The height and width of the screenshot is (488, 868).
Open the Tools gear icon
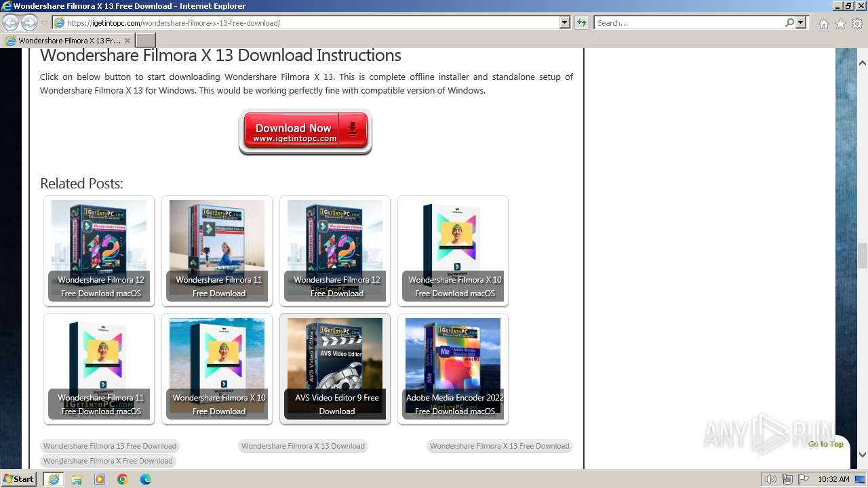[857, 24]
